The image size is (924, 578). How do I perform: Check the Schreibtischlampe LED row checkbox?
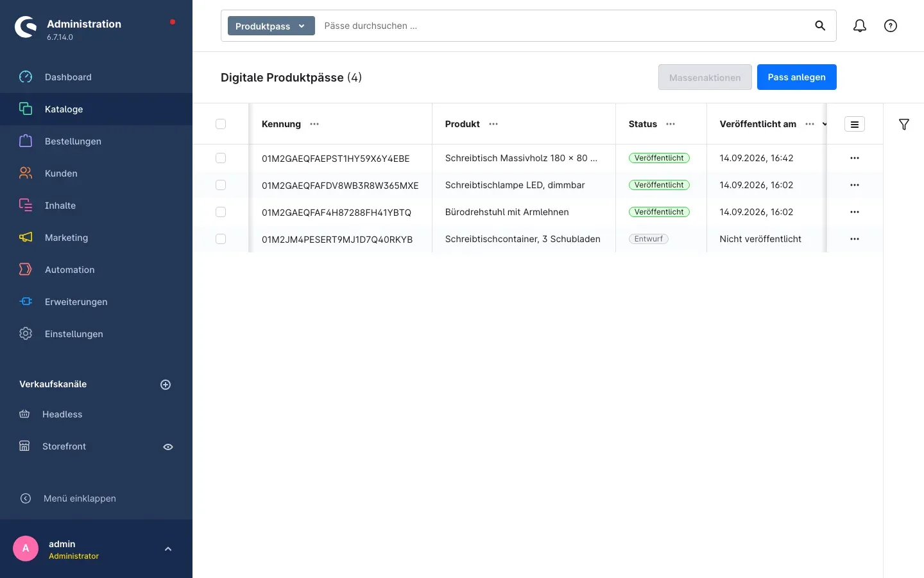(x=221, y=185)
